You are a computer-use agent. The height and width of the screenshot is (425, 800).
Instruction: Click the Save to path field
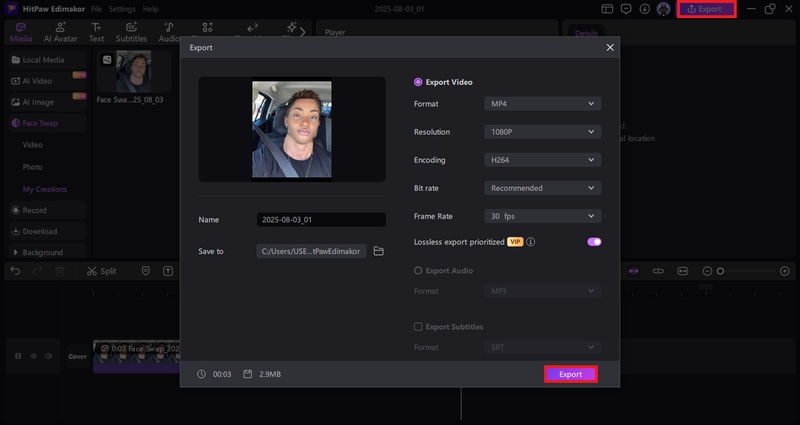tap(311, 251)
